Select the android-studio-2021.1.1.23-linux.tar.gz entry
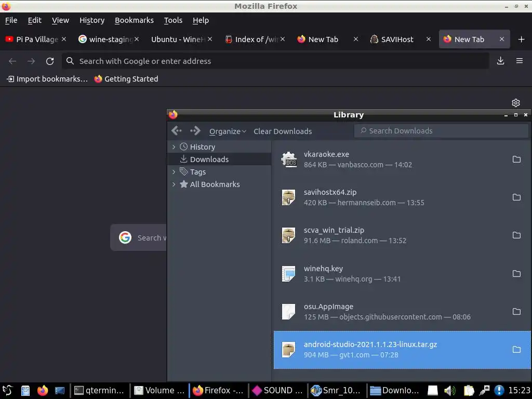The image size is (532, 399). (402, 350)
